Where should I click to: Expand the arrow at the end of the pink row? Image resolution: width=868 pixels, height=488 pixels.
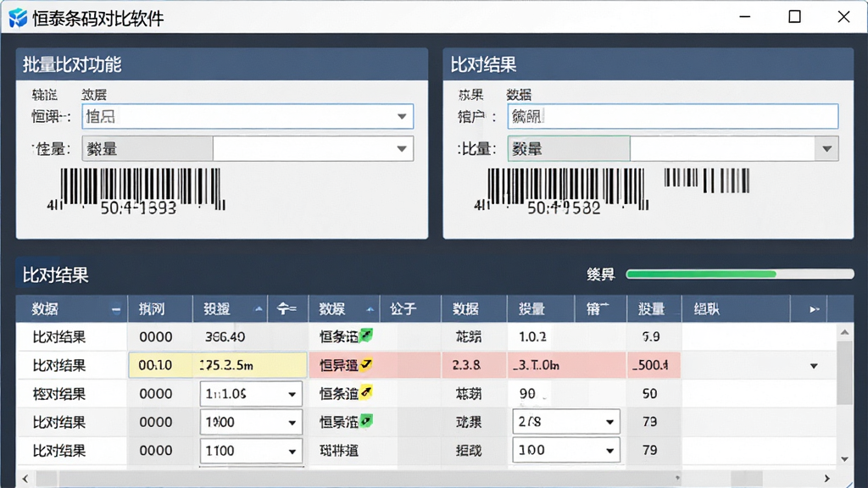coord(814,366)
